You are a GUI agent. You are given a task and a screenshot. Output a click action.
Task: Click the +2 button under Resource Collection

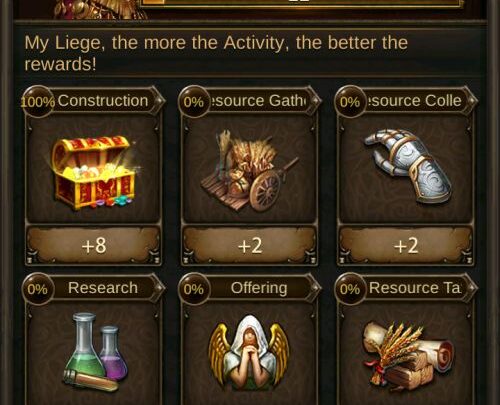click(x=406, y=246)
